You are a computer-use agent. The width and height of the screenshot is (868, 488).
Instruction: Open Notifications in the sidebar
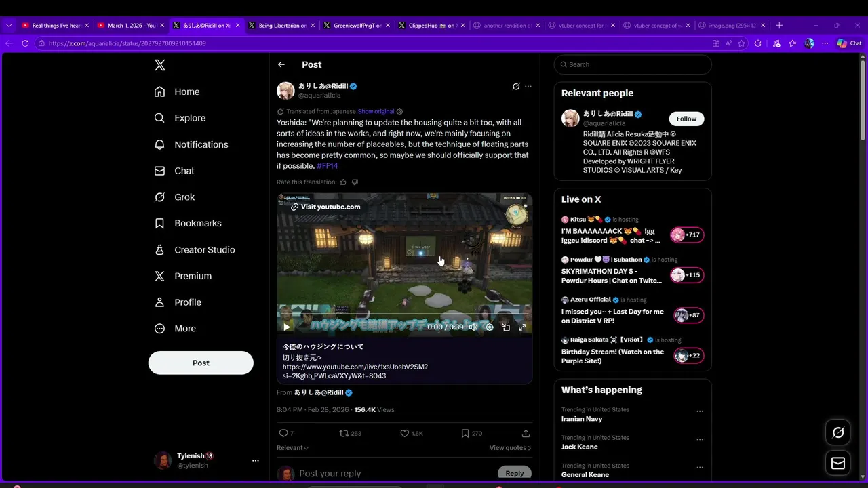(191, 144)
